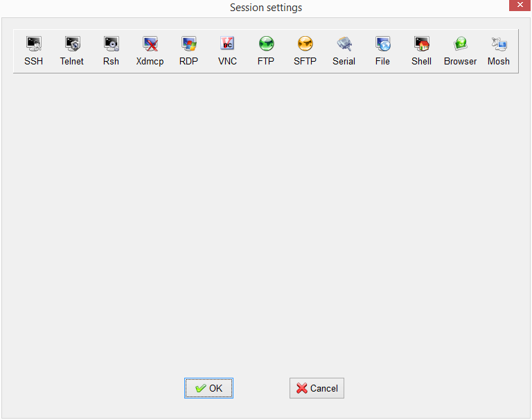Pick the Rsh session type
Screen dimensions: 532x420
111,51
